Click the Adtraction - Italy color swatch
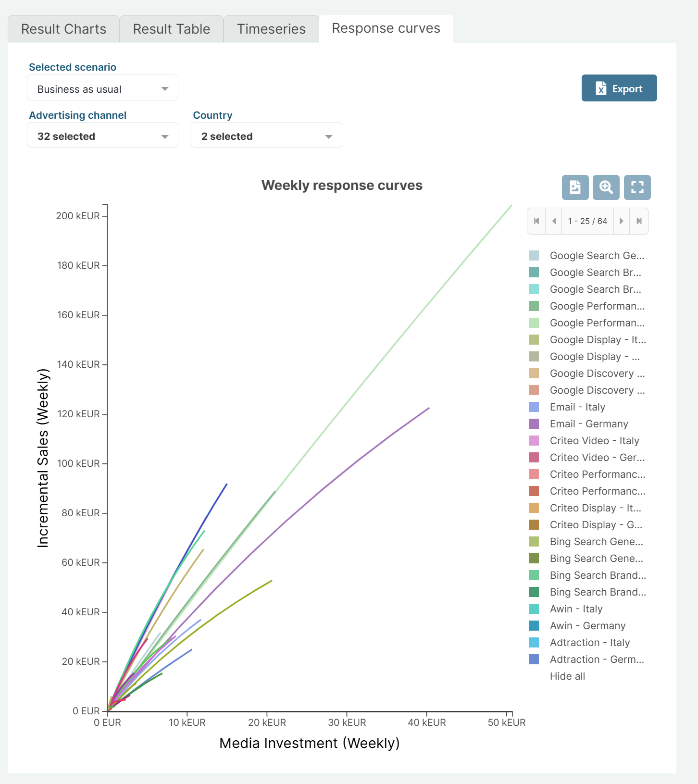698x784 pixels. point(534,643)
